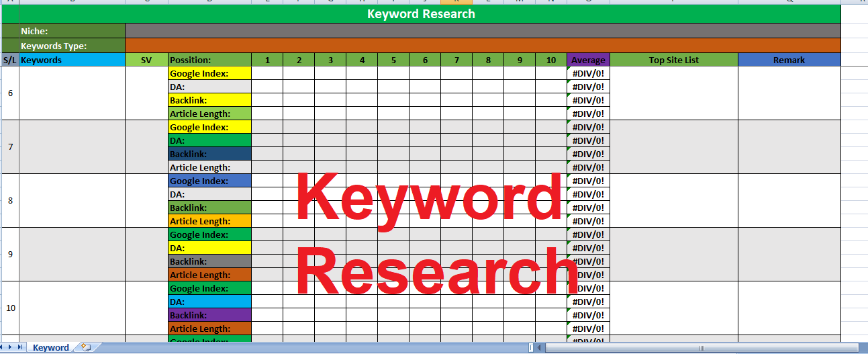Select DA: label in entry 6
Screen dimensions: 868x354
(x=209, y=87)
